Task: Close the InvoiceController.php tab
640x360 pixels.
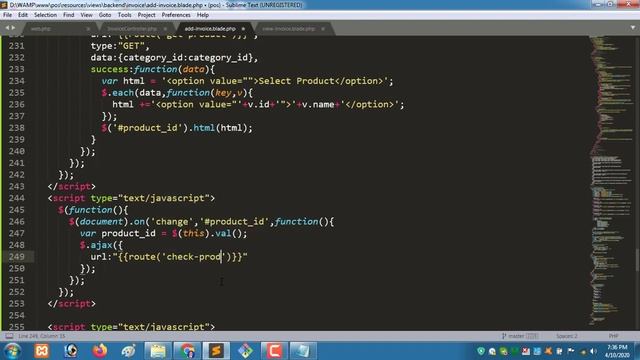Action: [165, 29]
